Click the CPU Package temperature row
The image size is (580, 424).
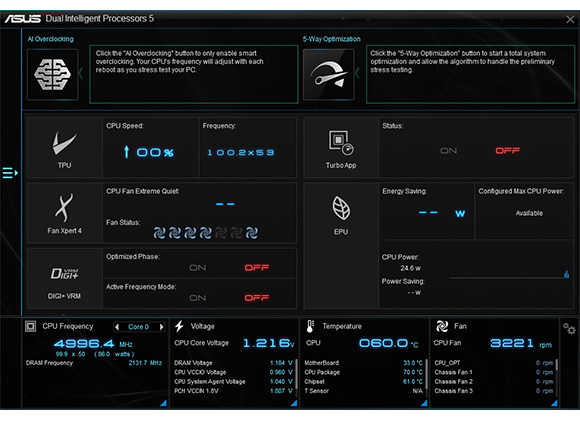pos(363,372)
